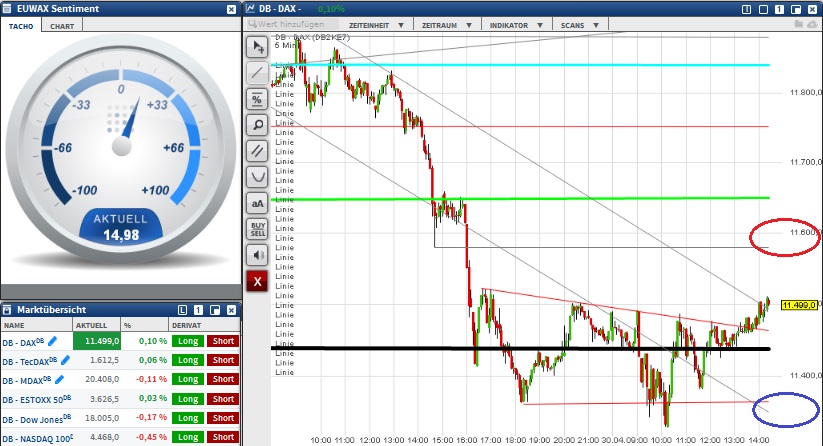Close the EUWAX Sentiment panel

coord(231,9)
